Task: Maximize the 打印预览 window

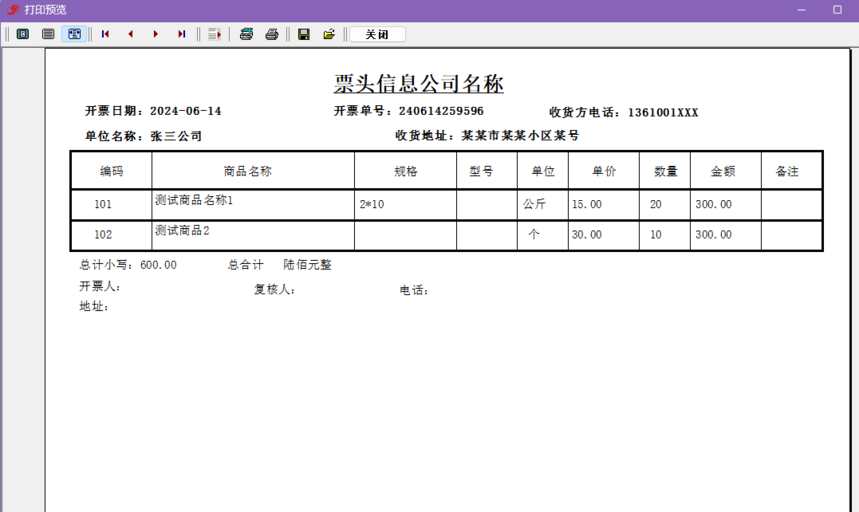Action: click(837, 10)
